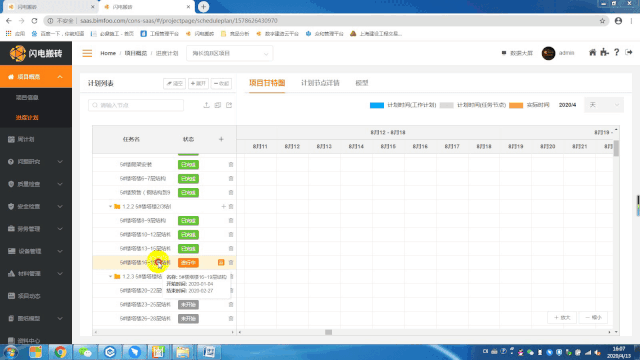Delete the 5#楼塔楼10-12层 task
The height and width of the screenshot is (360, 640).
(x=231, y=234)
